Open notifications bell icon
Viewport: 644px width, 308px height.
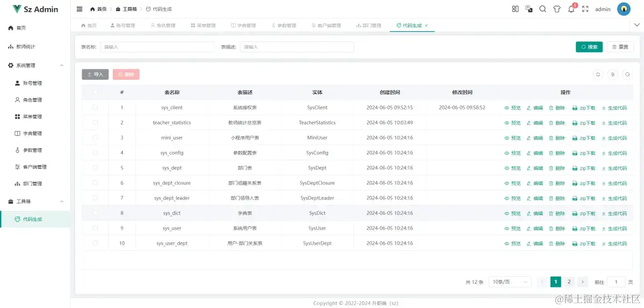[x=571, y=9]
